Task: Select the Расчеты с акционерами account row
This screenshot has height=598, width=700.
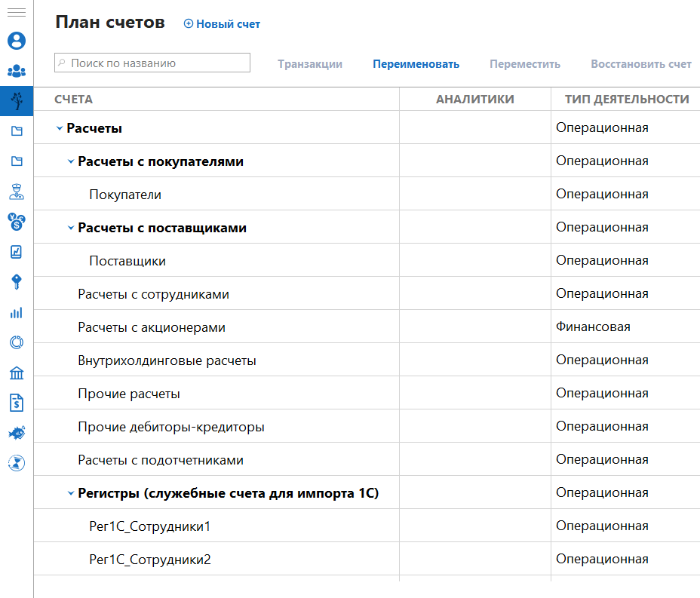Action: pos(152,327)
